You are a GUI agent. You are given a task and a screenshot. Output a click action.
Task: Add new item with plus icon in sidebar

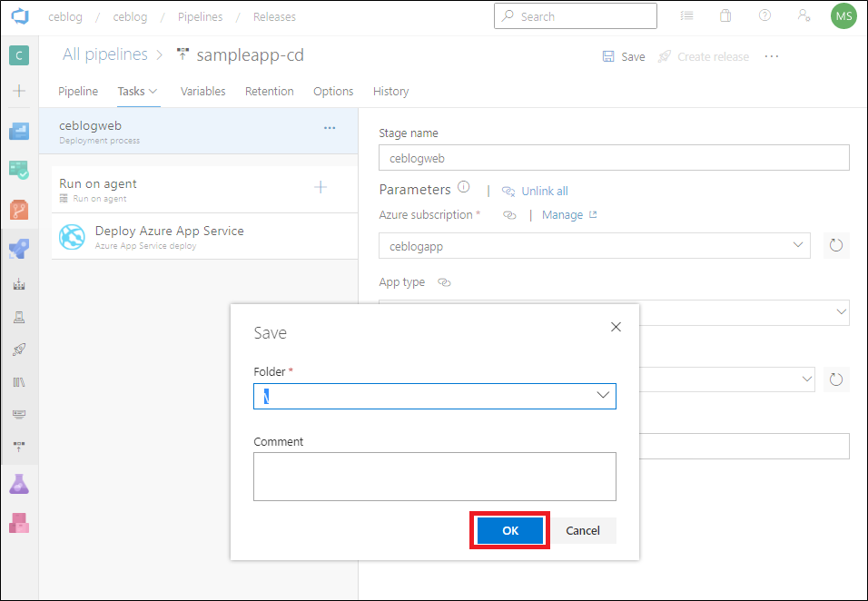pos(19,91)
